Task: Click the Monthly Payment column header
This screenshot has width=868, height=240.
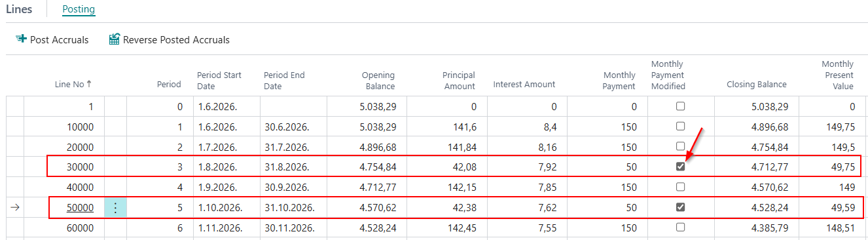Action: [x=619, y=81]
